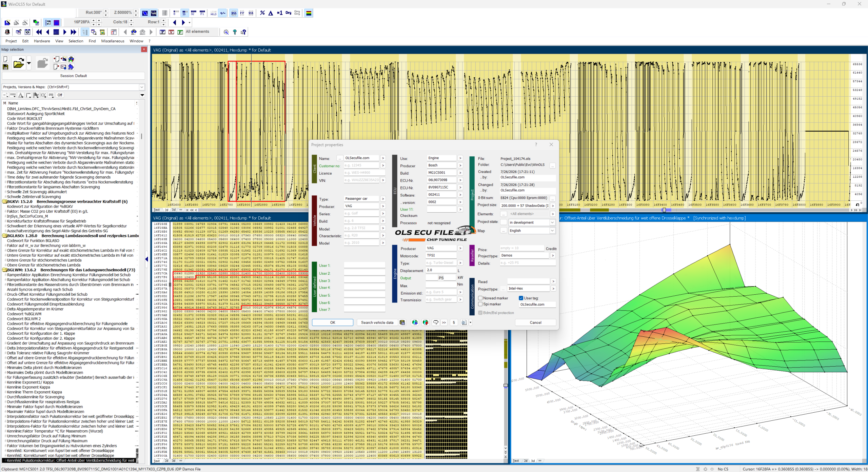
Task: Toggle the signed +/- display icon
Action: 223,13
